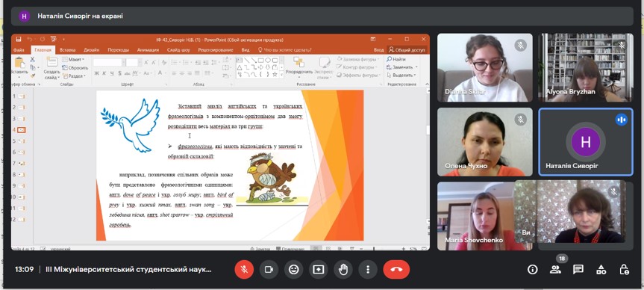Open the Дизайн ribbon tab
Image resolution: width=644 pixels, height=290 pixels.
tap(92, 50)
